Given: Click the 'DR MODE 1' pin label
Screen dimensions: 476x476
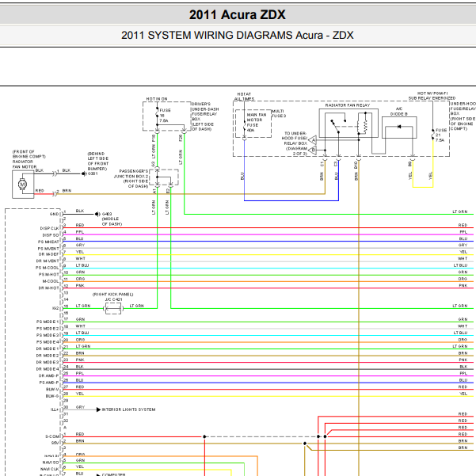Looking at the screenshot, I should [48, 348].
